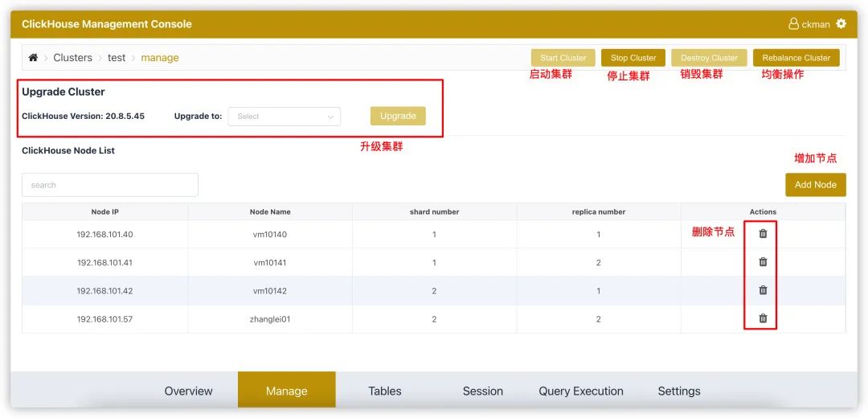The height and width of the screenshot is (418, 868).
Task: Click the Upgrade button
Action: tap(398, 116)
